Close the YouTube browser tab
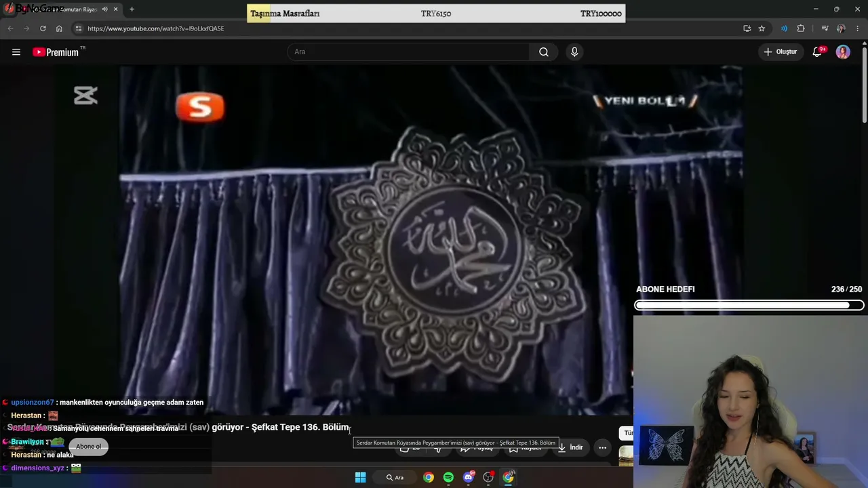 [116, 9]
